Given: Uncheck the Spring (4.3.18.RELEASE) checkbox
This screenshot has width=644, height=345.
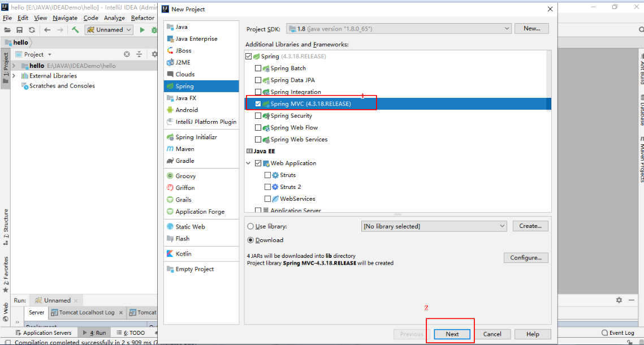Looking at the screenshot, I should pyautogui.click(x=248, y=56).
